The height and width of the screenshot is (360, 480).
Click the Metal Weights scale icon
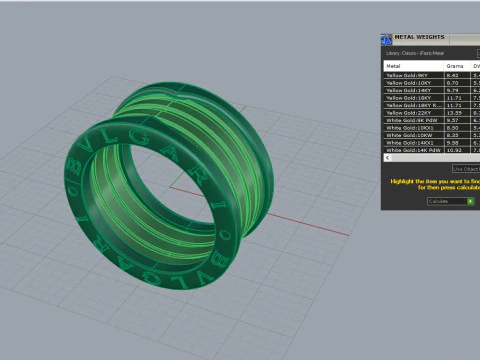pos(386,39)
